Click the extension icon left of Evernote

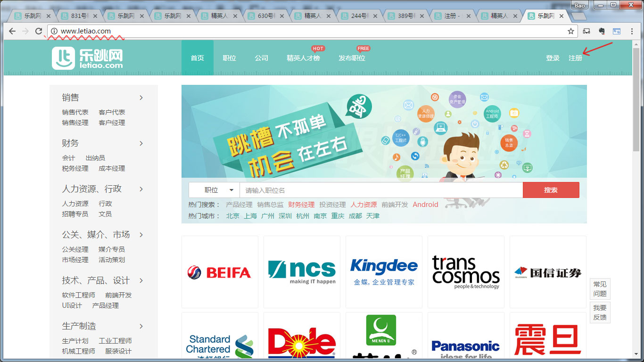tap(586, 31)
